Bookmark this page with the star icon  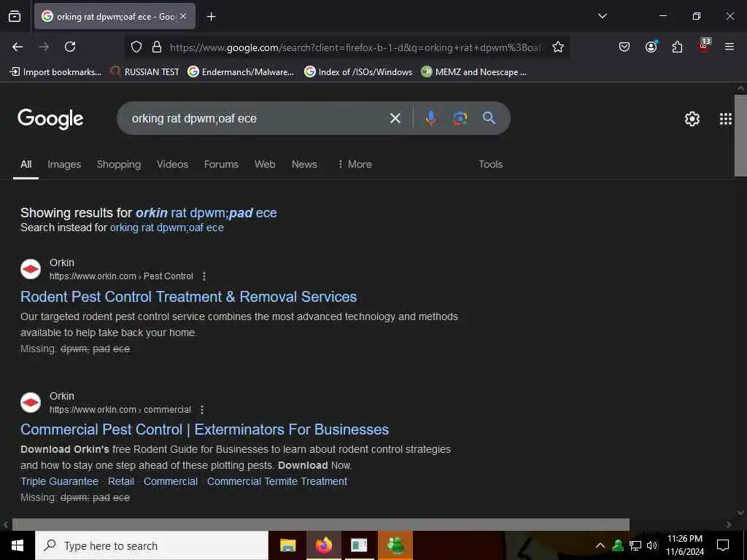[x=558, y=47]
